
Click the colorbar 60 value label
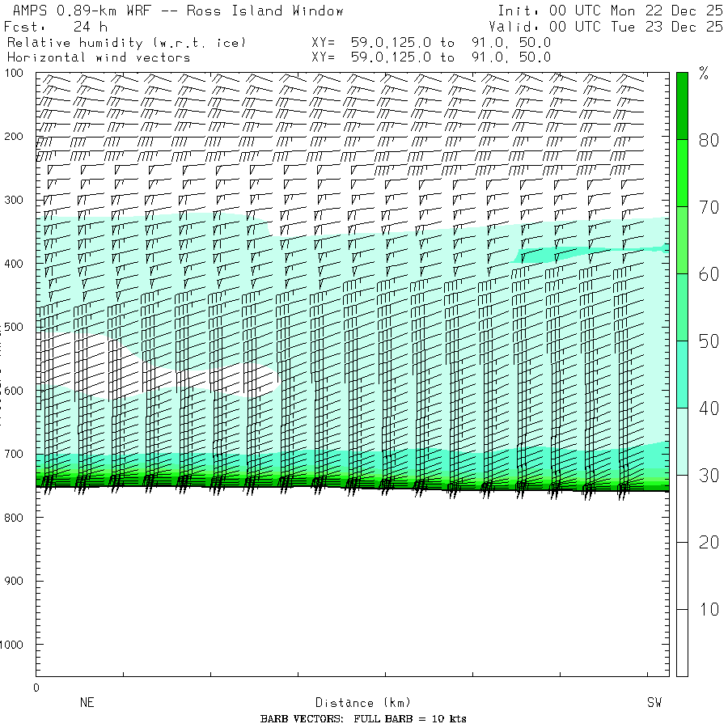pyautogui.click(x=709, y=274)
